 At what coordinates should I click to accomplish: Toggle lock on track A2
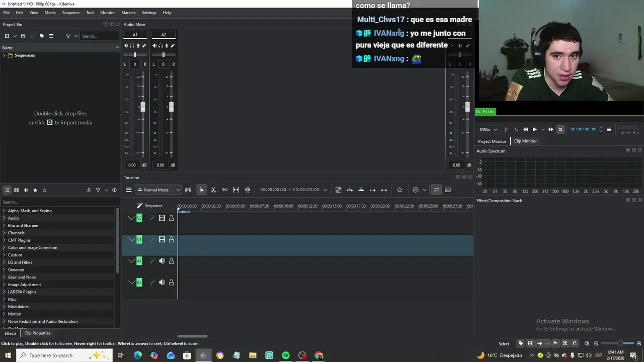[x=171, y=283]
